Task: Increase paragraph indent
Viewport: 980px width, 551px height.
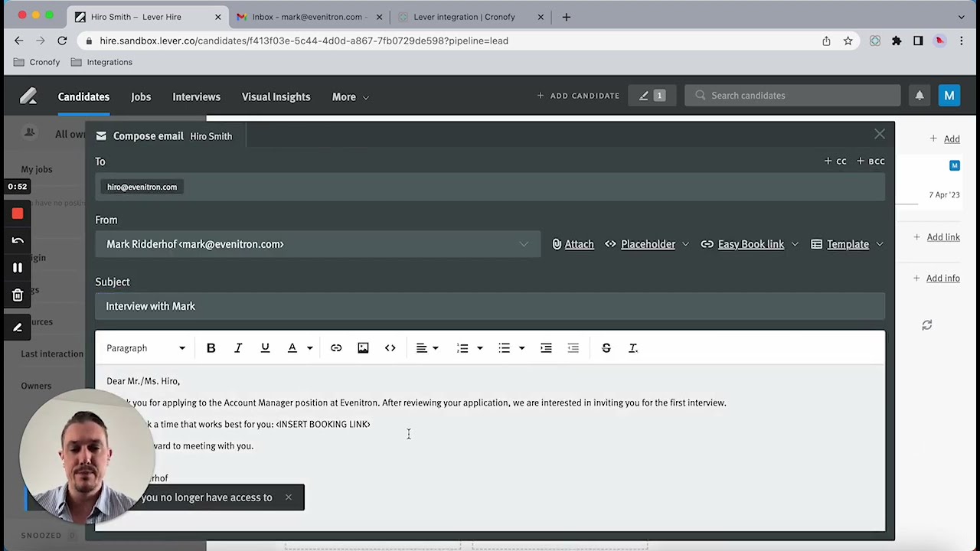Action: click(546, 348)
